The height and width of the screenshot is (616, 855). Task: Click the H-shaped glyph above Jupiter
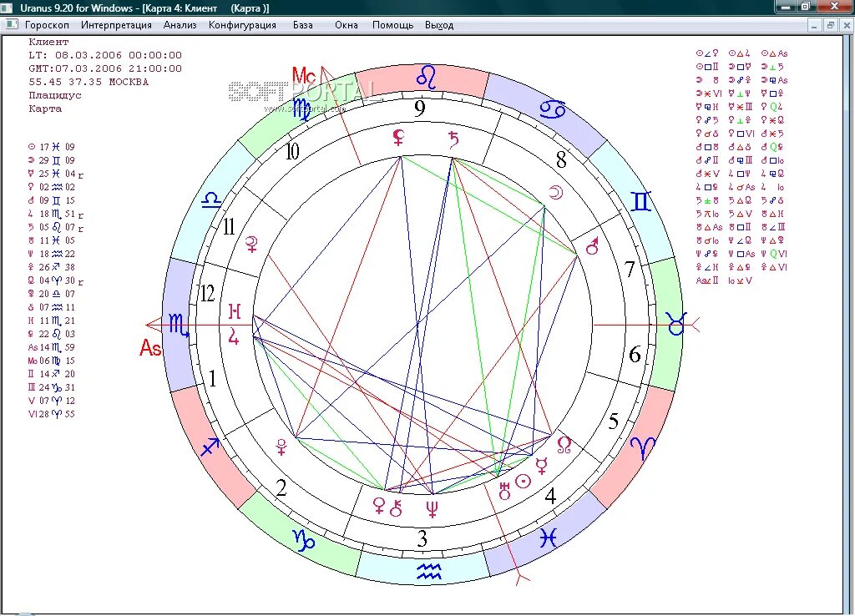235,311
